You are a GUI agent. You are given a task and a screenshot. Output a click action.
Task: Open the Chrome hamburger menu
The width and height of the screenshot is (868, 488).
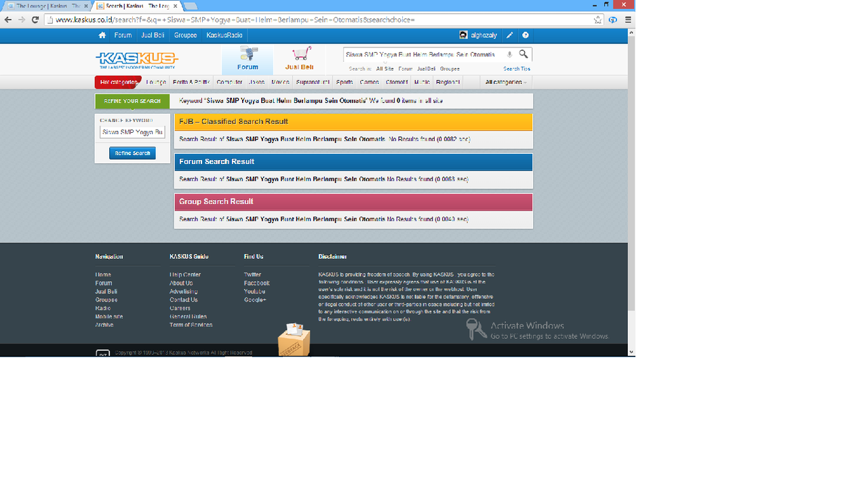click(628, 20)
